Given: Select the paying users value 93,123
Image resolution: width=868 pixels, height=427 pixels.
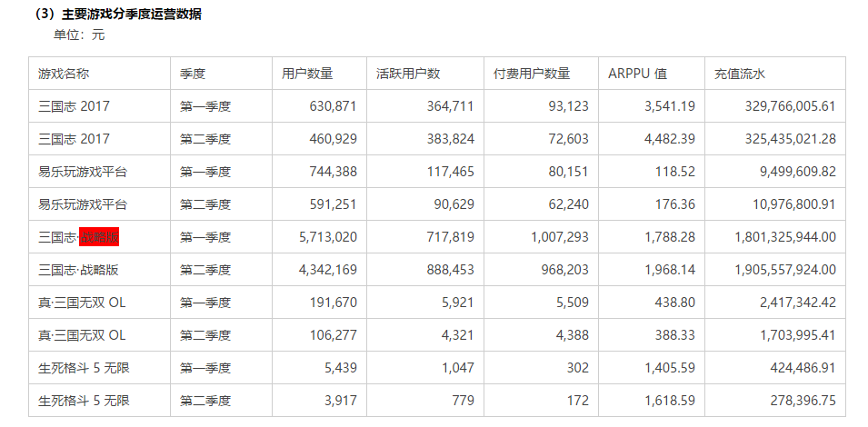Looking at the screenshot, I should tap(569, 106).
